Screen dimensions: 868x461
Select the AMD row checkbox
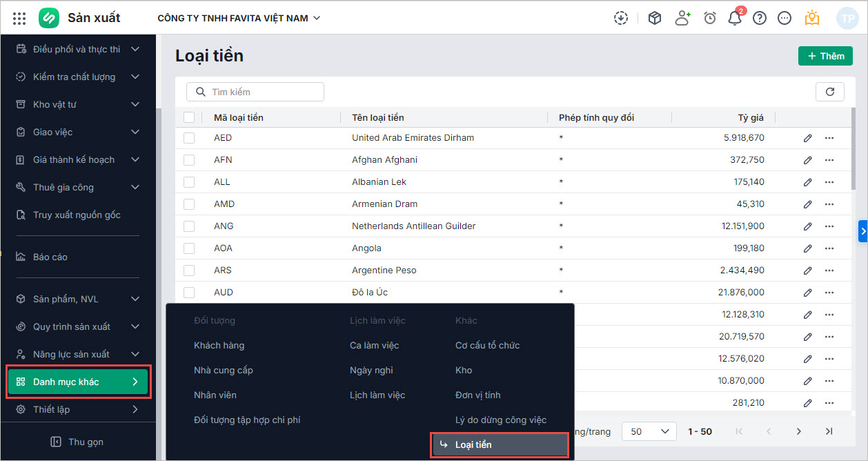click(x=189, y=204)
